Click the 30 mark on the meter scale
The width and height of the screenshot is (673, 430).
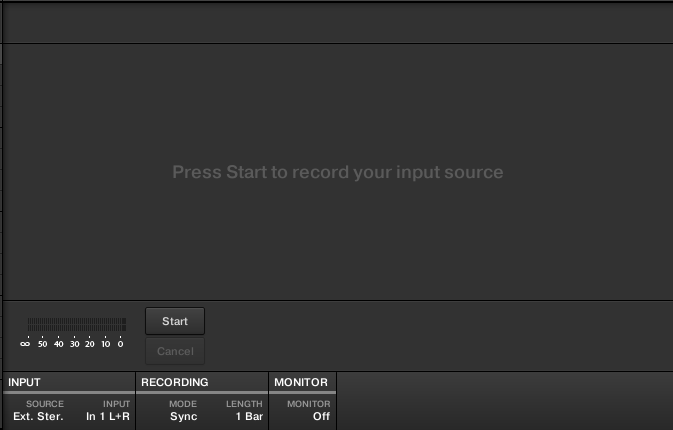click(x=74, y=344)
